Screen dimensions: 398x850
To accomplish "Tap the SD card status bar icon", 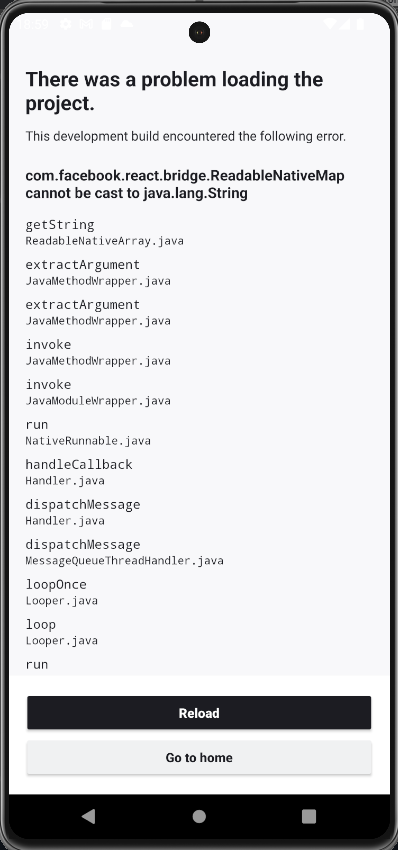I will [106, 24].
